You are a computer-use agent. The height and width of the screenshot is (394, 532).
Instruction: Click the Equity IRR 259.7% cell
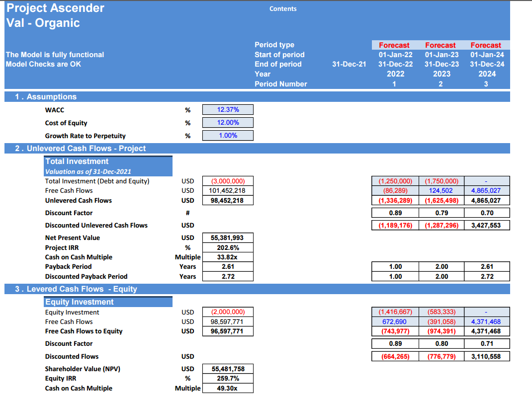pos(228,379)
